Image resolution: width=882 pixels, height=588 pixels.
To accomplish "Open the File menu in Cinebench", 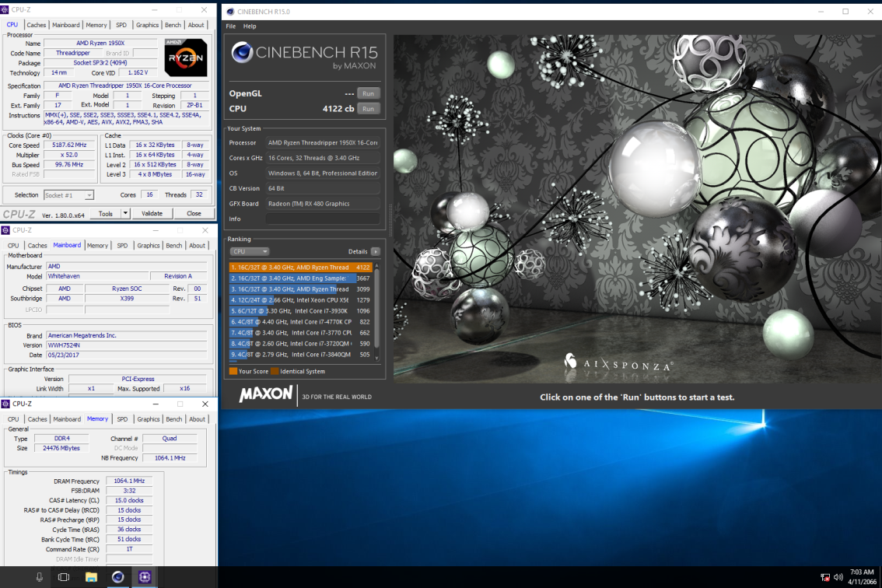I will click(229, 26).
